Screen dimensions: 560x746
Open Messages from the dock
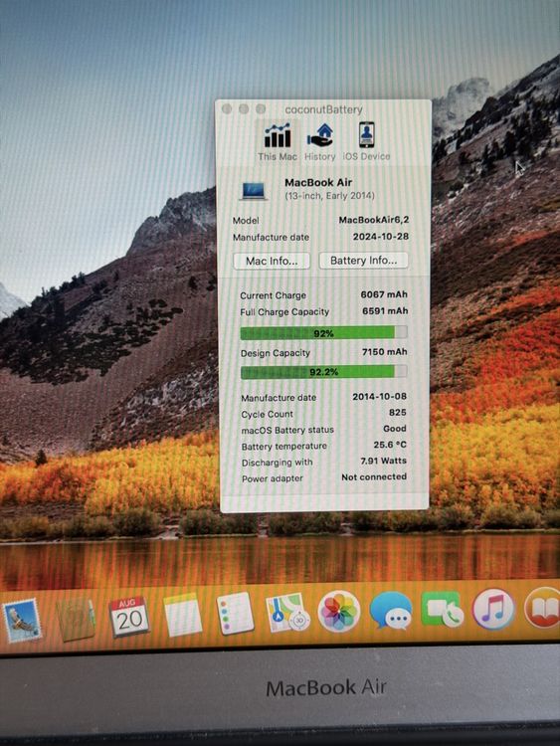391,611
